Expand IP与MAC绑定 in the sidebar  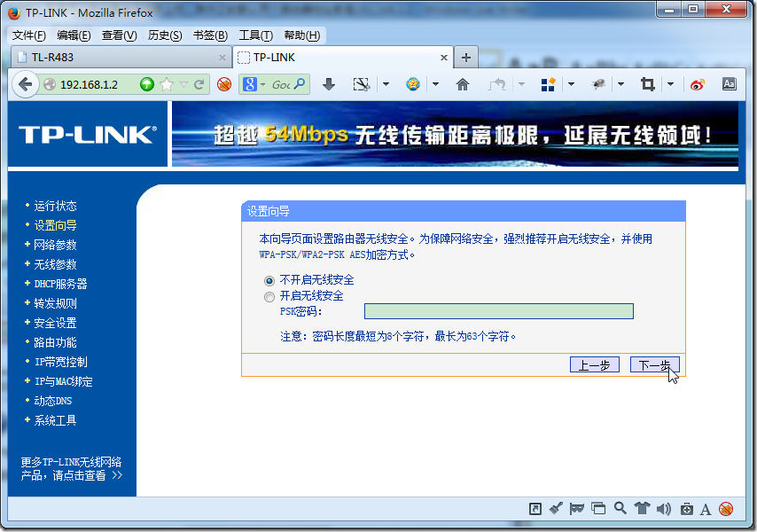coord(63,381)
